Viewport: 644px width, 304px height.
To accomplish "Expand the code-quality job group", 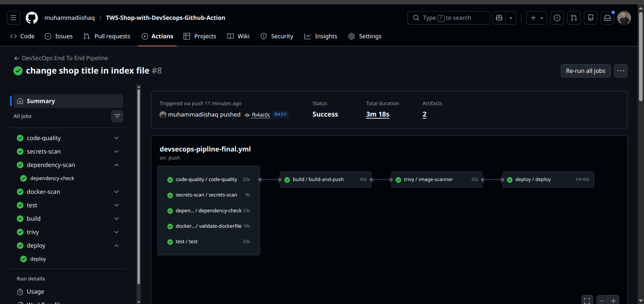I will point(116,138).
